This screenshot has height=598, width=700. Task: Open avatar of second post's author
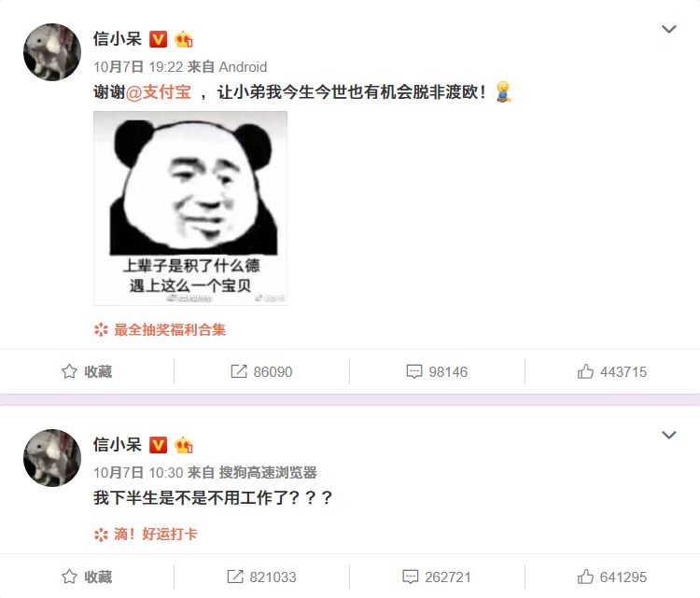52,458
